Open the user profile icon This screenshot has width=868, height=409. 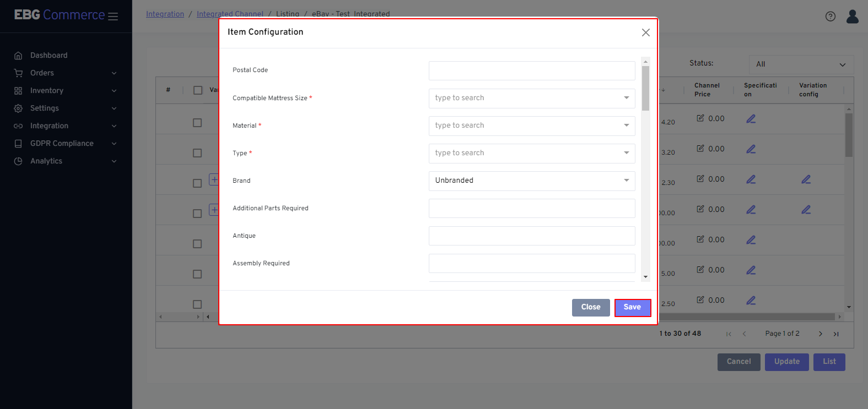point(852,17)
